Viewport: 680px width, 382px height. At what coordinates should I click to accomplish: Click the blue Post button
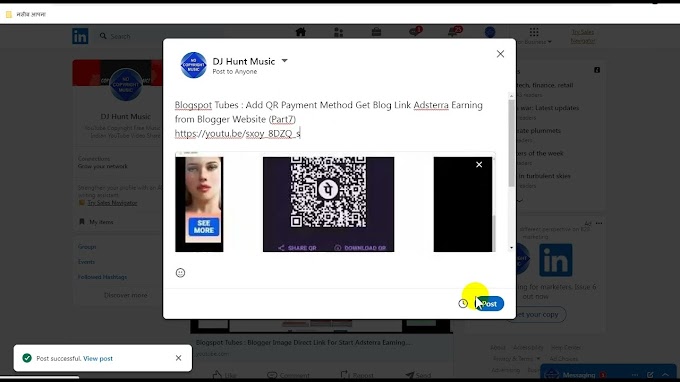pyautogui.click(x=489, y=304)
